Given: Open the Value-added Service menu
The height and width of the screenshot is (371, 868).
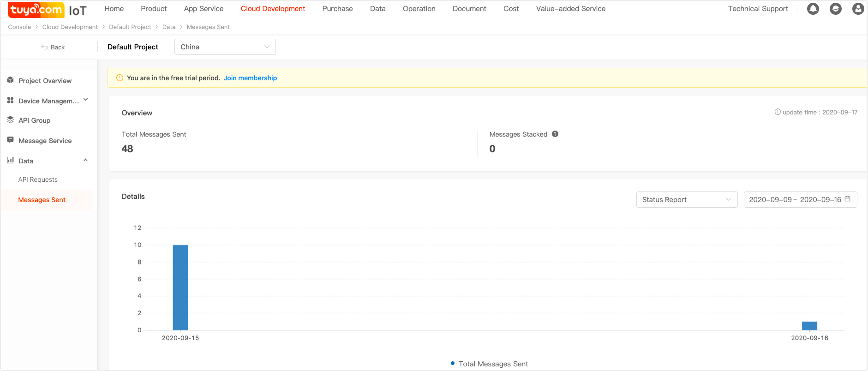Looking at the screenshot, I should pyautogui.click(x=571, y=9).
